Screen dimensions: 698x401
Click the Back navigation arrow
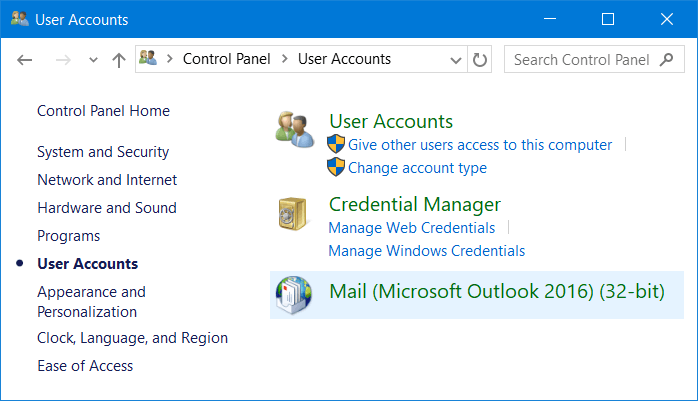tap(24, 60)
